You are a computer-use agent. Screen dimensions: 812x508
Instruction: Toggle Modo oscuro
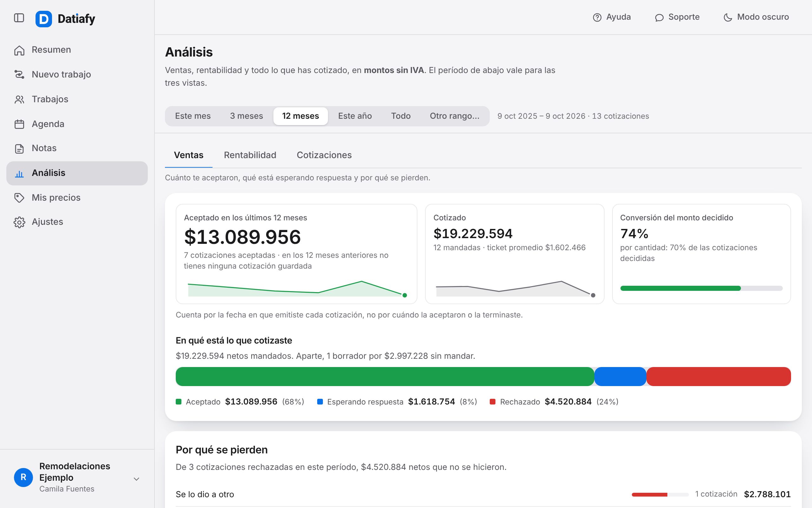click(x=756, y=17)
